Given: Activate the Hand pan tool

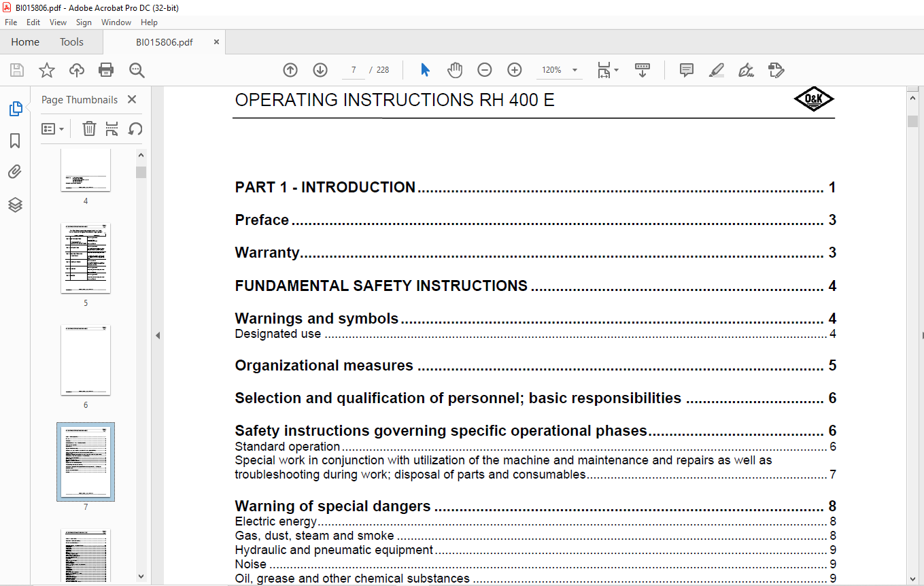Looking at the screenshot, I should pyautogui.click(x=454, y=70).
